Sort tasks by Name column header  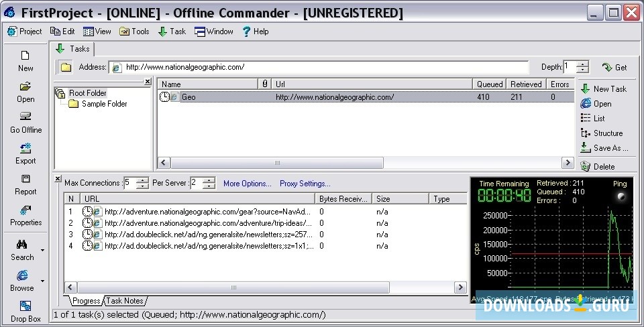tap(208, 84)
